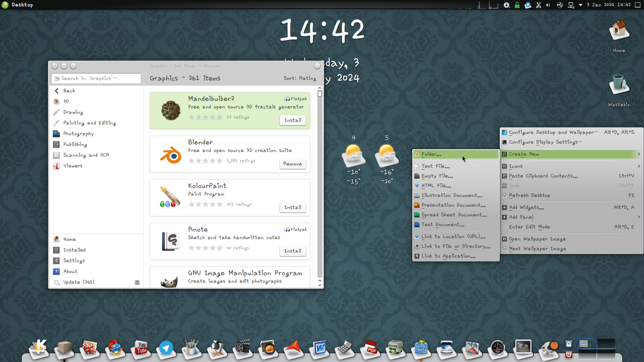Image resolution: width=644 pixels, height=362 pixels.
Task: Open Firefox browser from the dock
Action: [115, 349]
